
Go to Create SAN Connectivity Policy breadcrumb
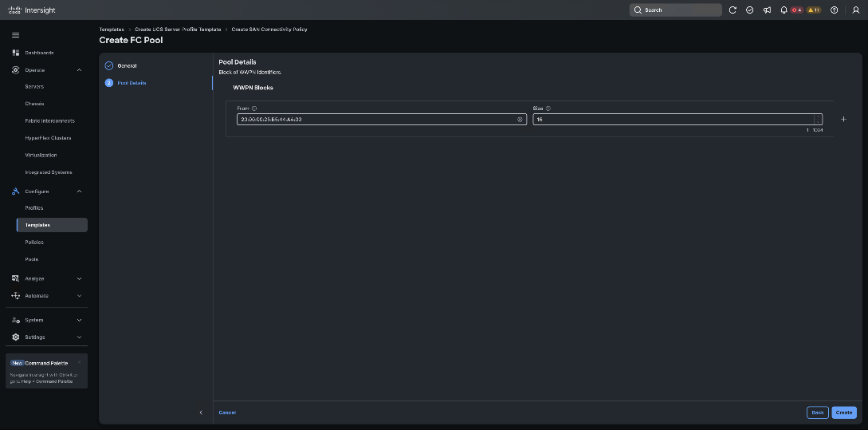pos(269,29)
